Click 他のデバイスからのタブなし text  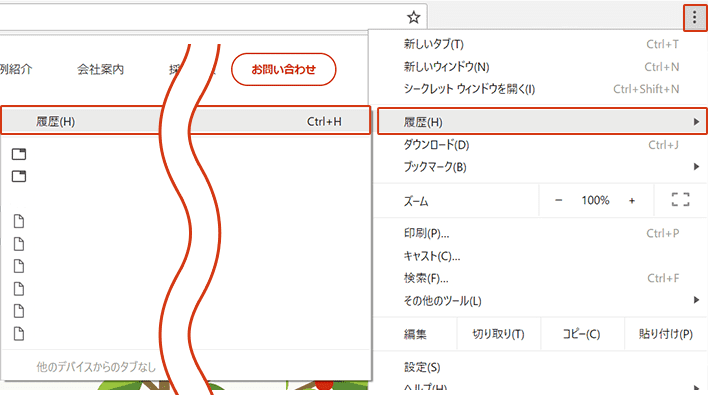point(96,367)
